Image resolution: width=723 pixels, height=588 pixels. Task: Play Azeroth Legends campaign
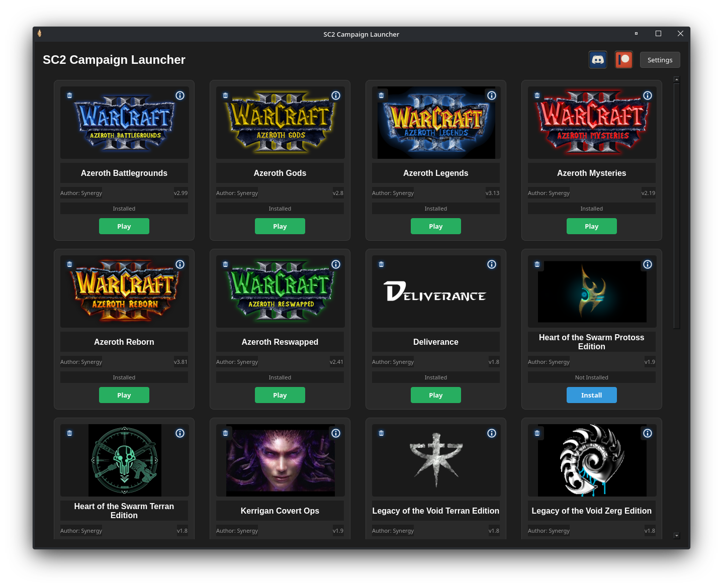[x=436, y=226]
